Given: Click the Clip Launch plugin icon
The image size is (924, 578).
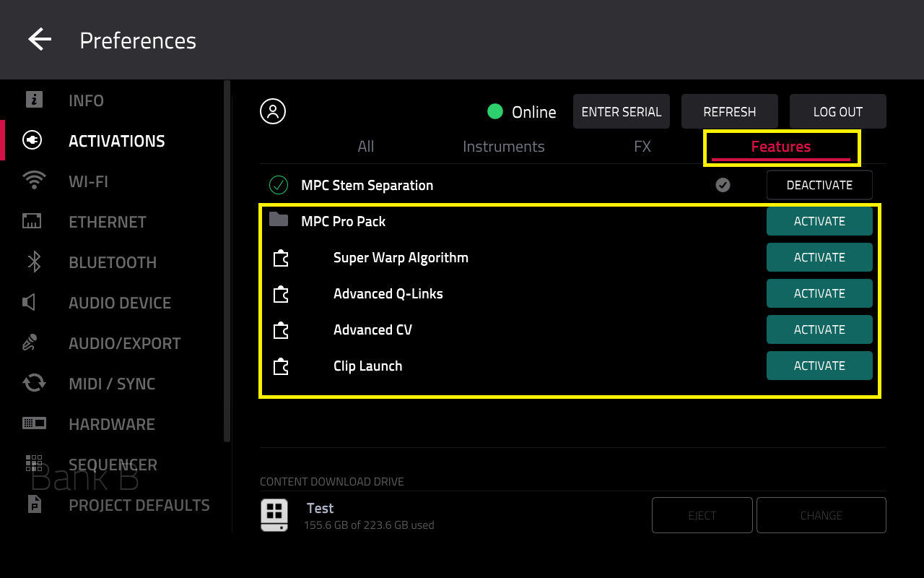Looking at the screenshot, I should [x=281, y=366].
